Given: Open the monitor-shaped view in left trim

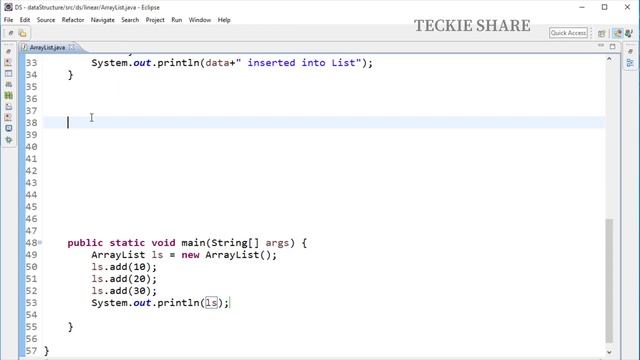Looking at the screenshot, I should coord(9,128).
